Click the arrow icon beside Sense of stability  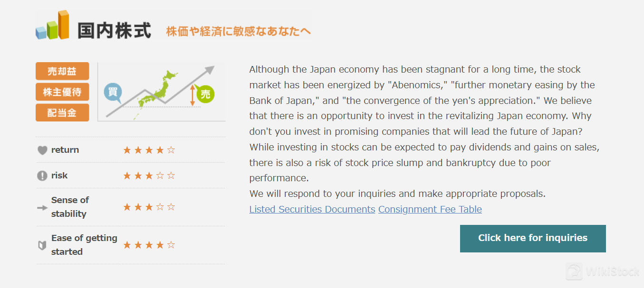pos(42,206)
